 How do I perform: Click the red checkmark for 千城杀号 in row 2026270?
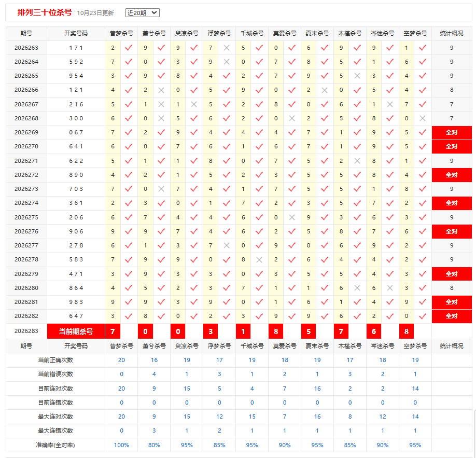[x=259, y=146]
